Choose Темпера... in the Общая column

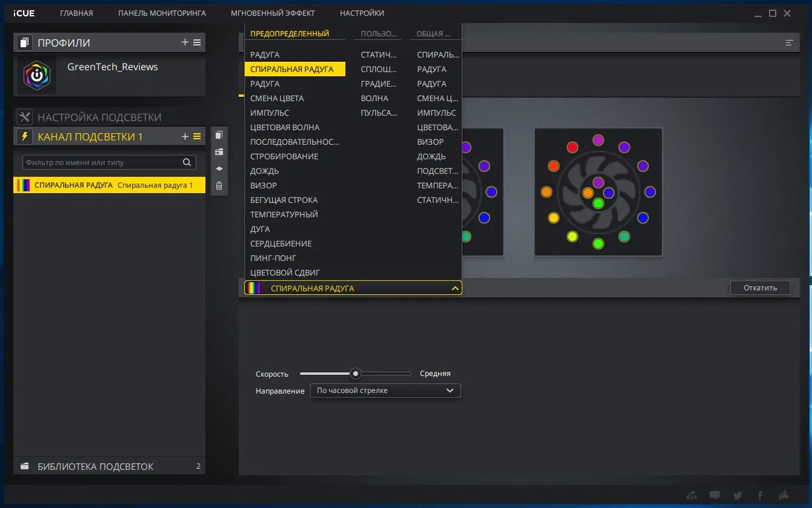pos(438,185)
